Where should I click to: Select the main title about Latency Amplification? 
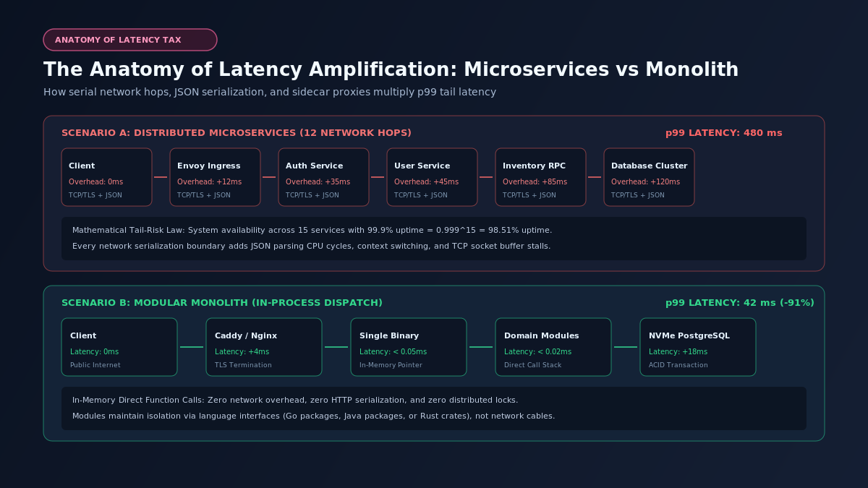coord(391,69)
